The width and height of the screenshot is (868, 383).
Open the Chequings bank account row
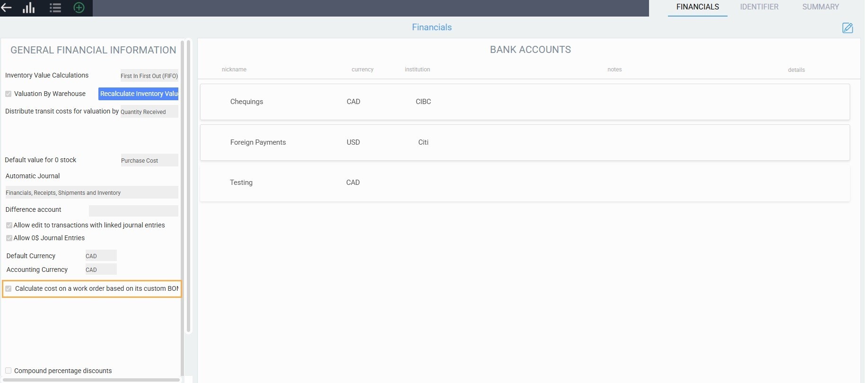point(525,102)
